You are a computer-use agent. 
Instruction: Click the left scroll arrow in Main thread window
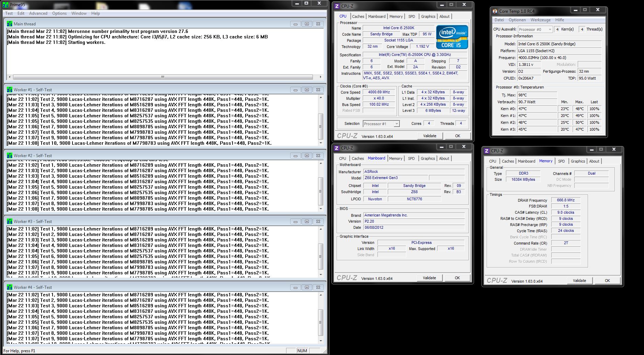click(x=9, y=77)
